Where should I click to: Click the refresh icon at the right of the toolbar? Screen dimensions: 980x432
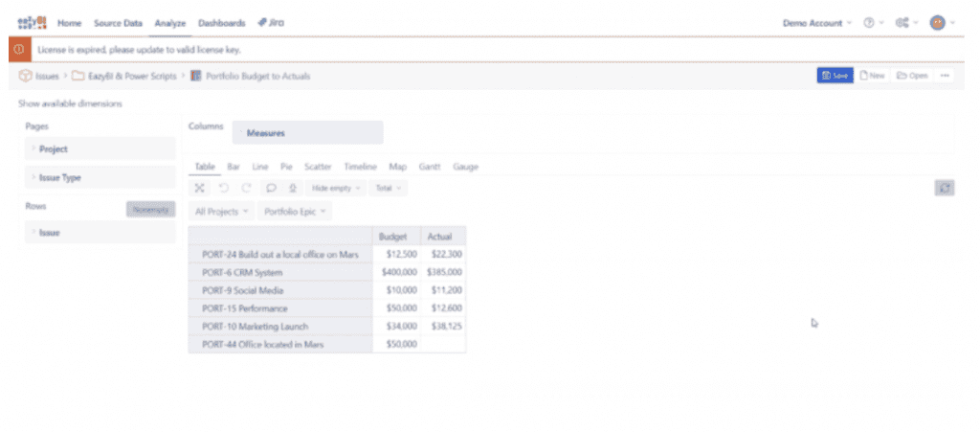tap(945, 188)
